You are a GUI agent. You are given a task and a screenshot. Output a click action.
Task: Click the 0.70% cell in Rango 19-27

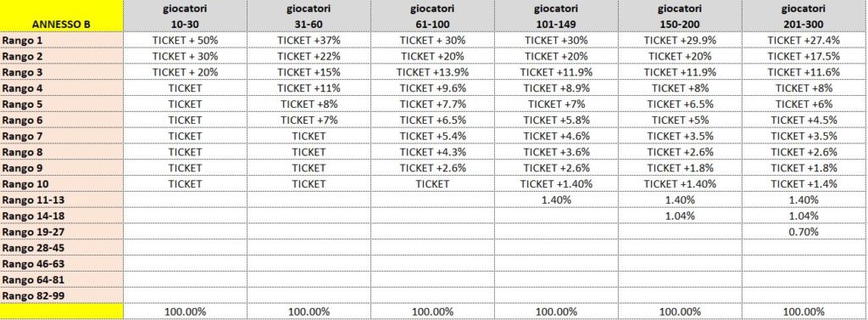[804, 232]
